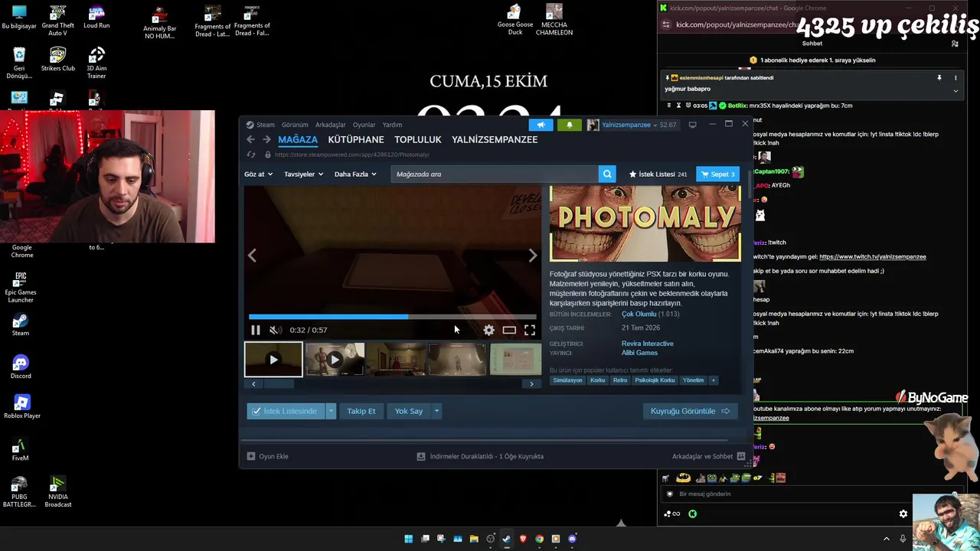This screenshot has width=980, height=551.
Task: Go forward in Steam navigation
Action: click(266, 139)
